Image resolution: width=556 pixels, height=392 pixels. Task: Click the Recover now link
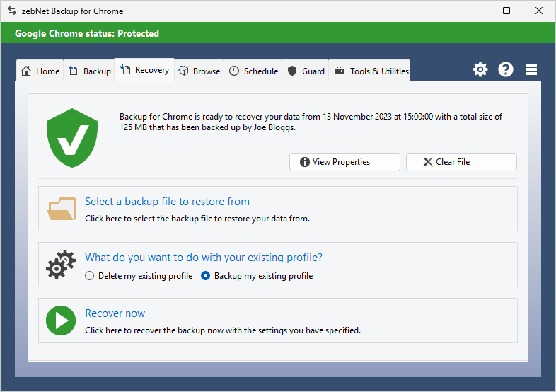[x=115, y=313]
